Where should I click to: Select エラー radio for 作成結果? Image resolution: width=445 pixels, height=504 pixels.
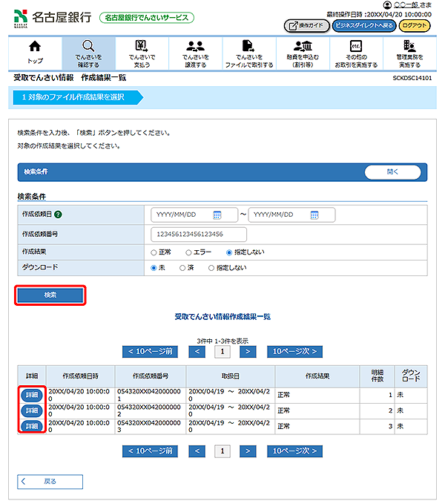pyautogui.click(x=188, y=252)
